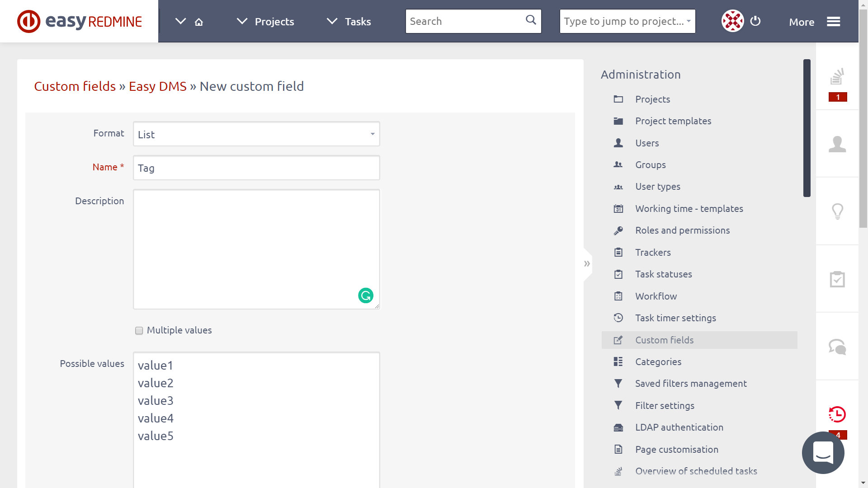Click the power logout icon

(755, 21)
